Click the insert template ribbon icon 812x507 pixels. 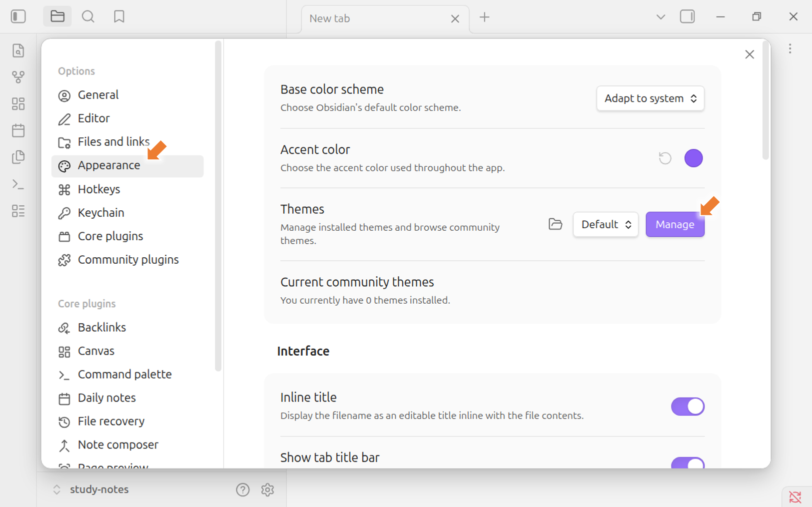pyautogui.click(x=18, y=157)
